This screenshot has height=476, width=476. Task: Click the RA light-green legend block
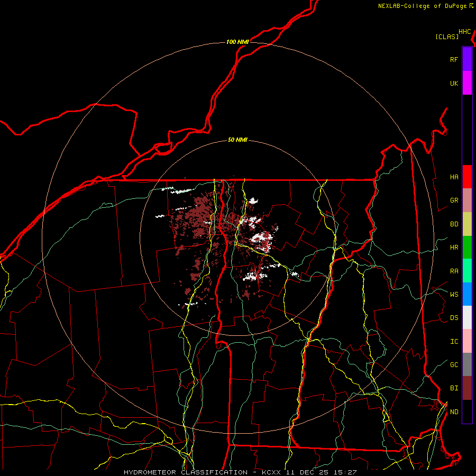(x=467, y=271)
